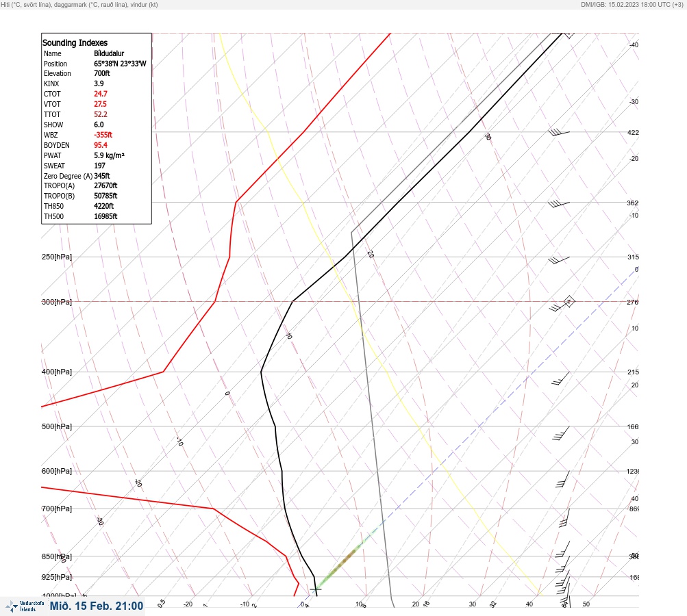The image size is (687, 616).
Task: Click the green-red shaded parcel segment near surface
Action: coord(341,564)
